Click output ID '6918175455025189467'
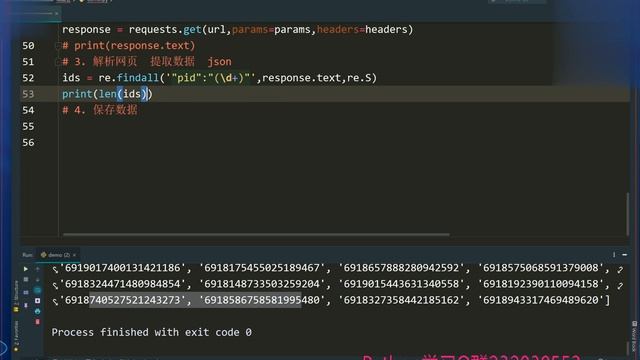Screen dimensions: 640x360 click(x=262, y=268)
